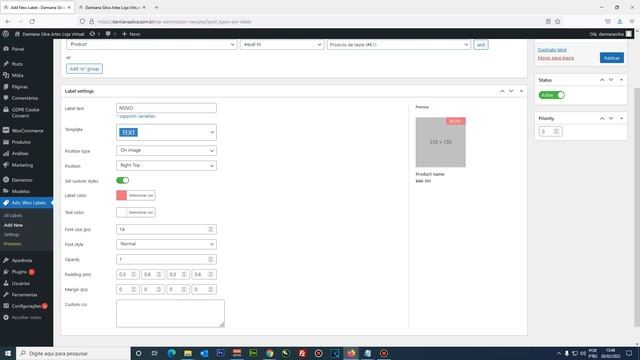
Task: Open Firefox from the taskbar
Action: [351, 353]
